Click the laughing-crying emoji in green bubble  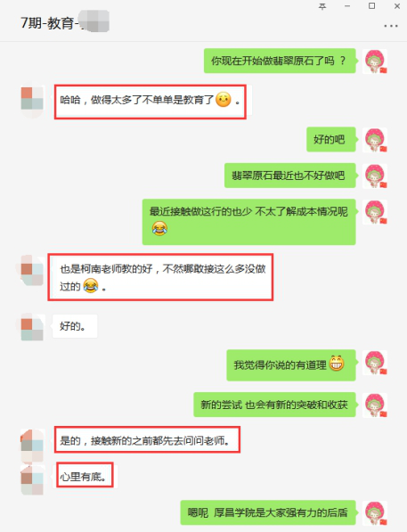(159, 228)
